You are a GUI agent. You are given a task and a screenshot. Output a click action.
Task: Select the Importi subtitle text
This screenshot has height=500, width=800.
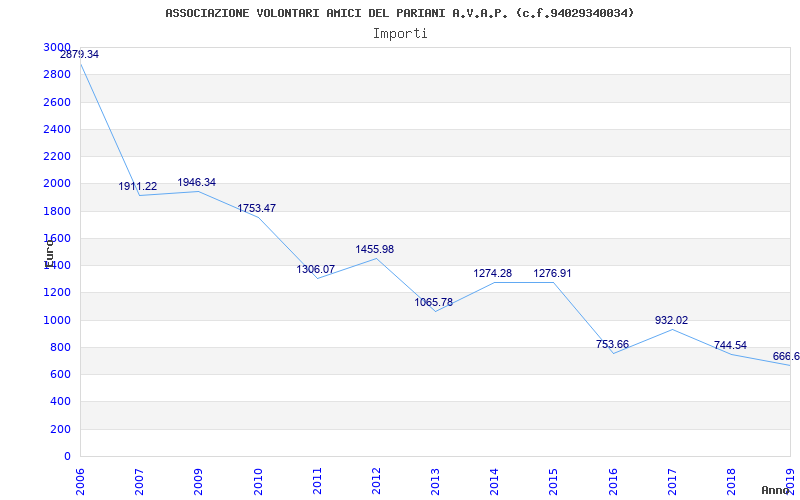(400, 33)
